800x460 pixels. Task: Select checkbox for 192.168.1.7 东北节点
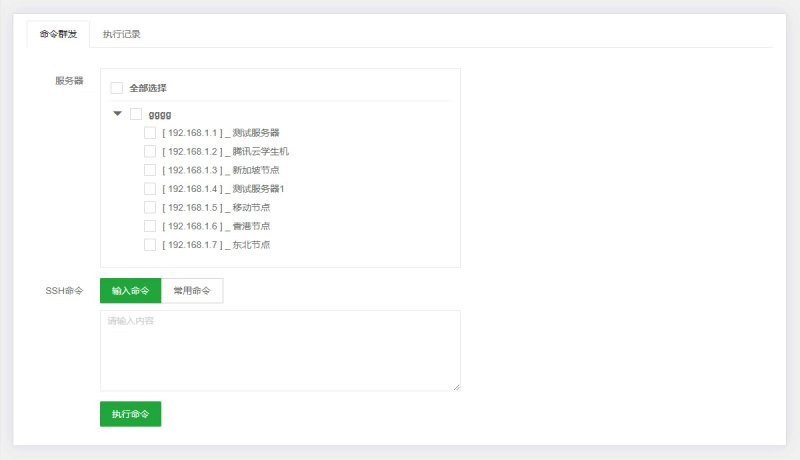(150, 245)
